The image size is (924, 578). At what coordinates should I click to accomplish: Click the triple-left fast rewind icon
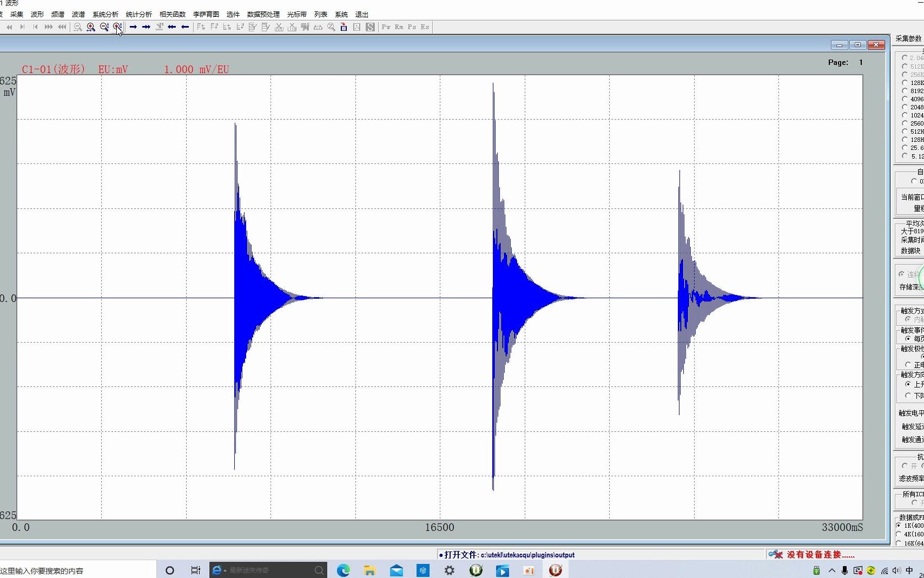coord(62,27)
